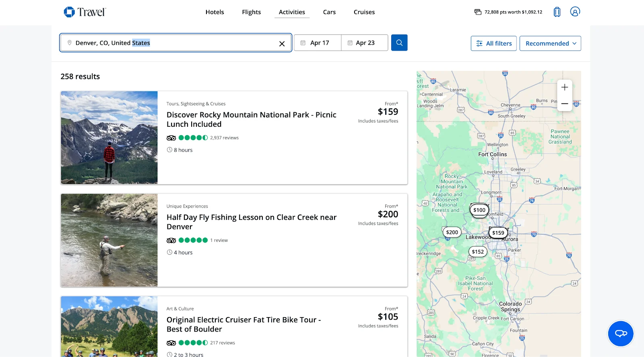Zoom out on the map
This screenshot has height=357, width=644.
click(x=565, y=103)
